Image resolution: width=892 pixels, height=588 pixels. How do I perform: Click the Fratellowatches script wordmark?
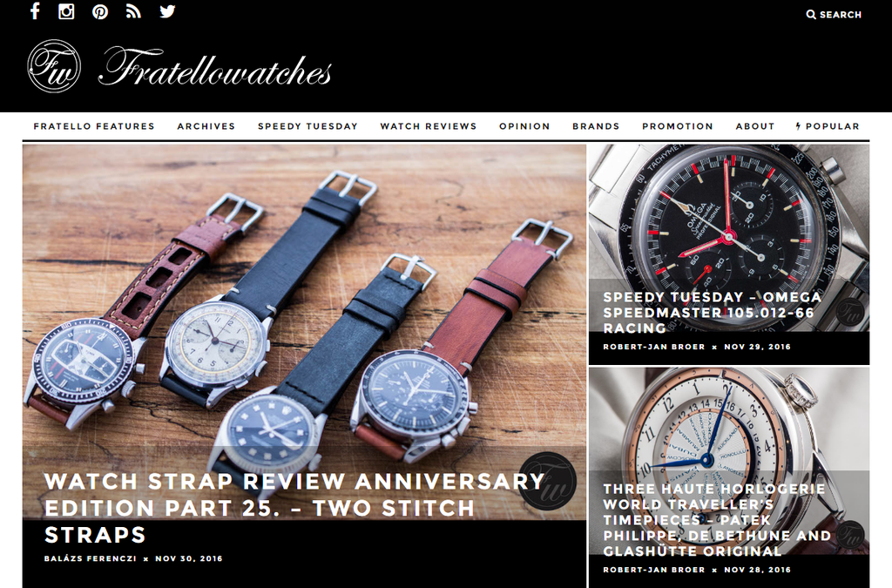coord(215,67)
